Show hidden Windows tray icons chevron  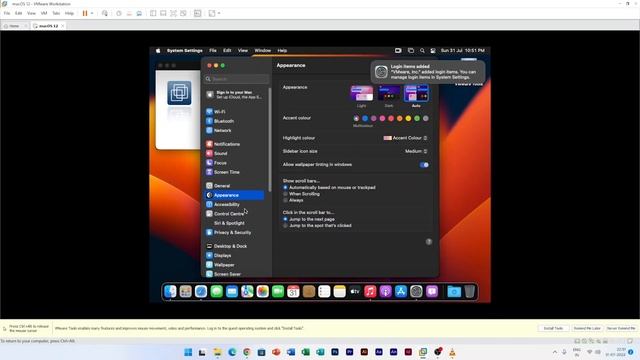pos(555,352)
